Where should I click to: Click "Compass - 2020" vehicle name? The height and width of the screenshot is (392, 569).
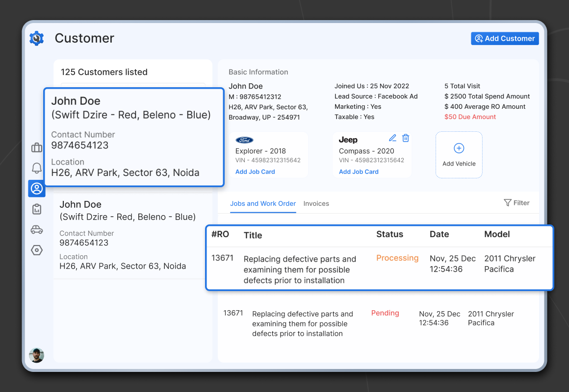pos(366,151)
